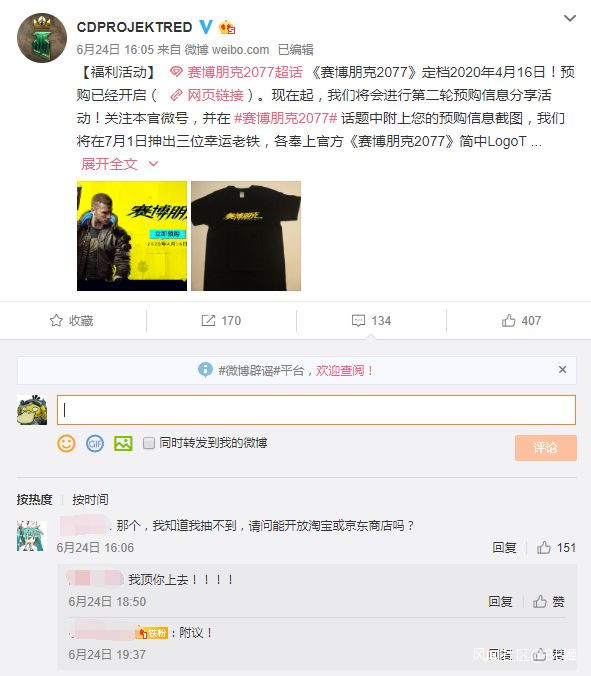Screen dimensions: 591x676
Task: Repost the post via share icon 170
Action: [208, 320]
